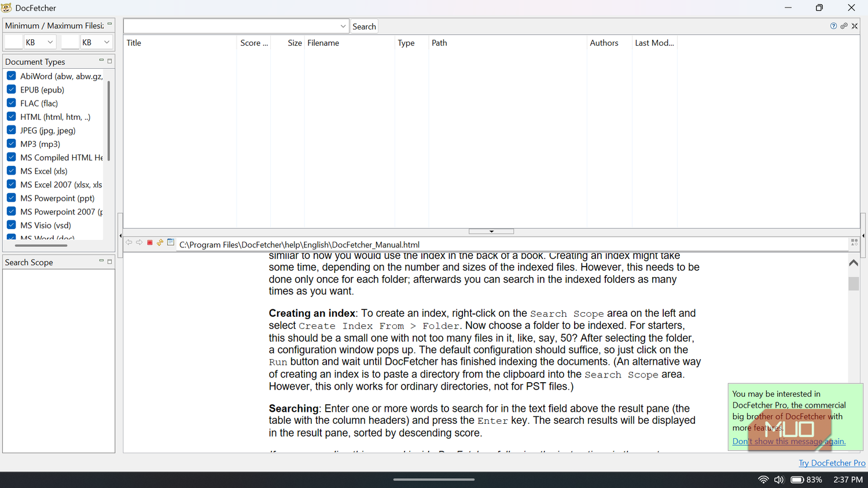Image resolution: width=868 pixels, height=488 pixels.
Task: Open the volume control in the tray
Action: click(779, 480)
